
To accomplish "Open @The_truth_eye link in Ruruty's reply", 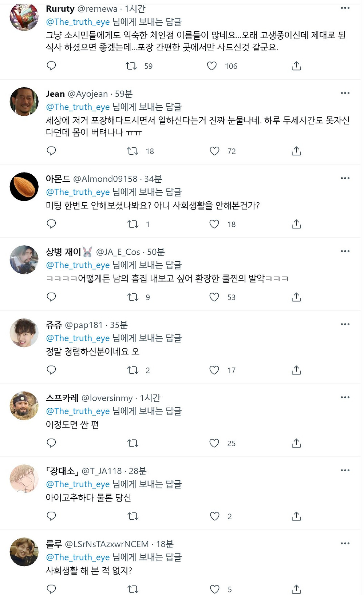I will pyautogui.click(x=78, y=22).
